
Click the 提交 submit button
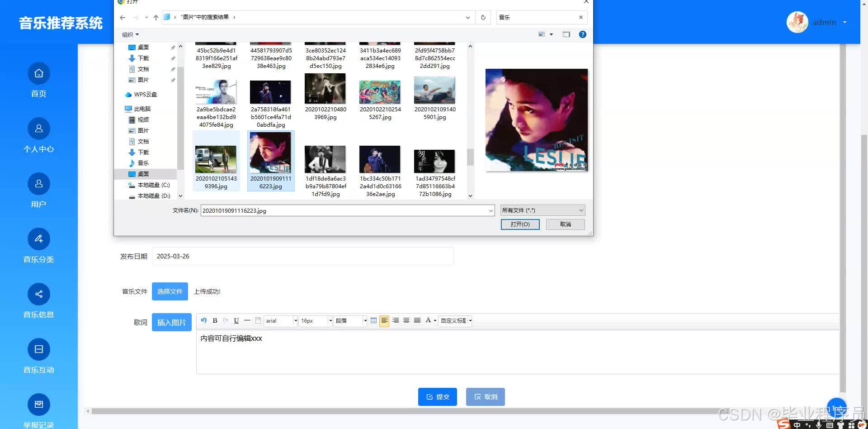tap(438, 397)
